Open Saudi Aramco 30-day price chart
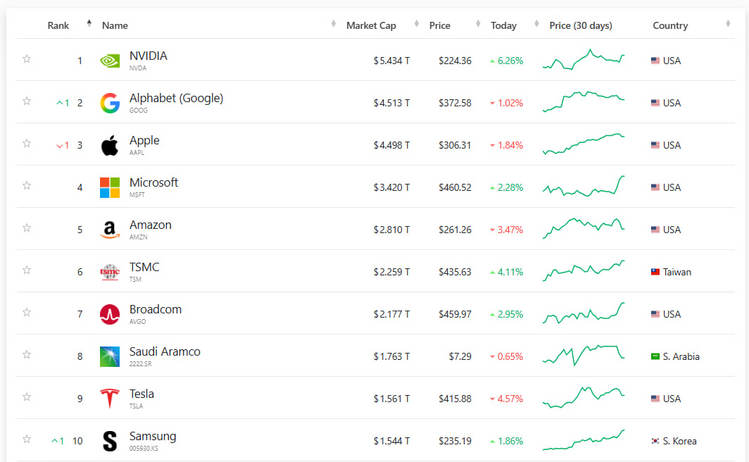This screenshot has height=462, width=749. coord(583,355)
